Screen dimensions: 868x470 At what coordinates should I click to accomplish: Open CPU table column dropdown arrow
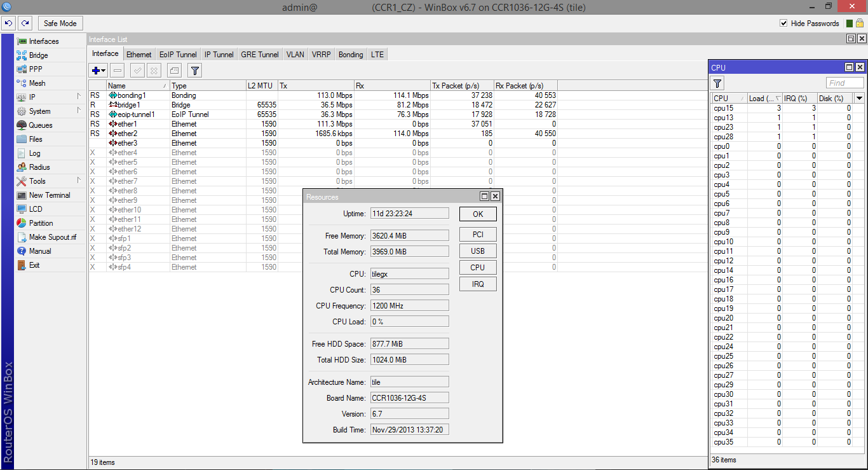[859, 98]
